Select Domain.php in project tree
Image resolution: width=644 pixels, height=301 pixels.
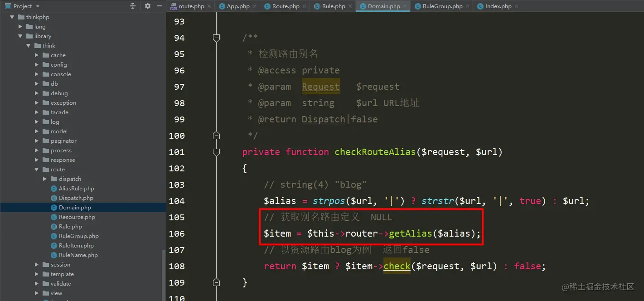click(75, 208)
